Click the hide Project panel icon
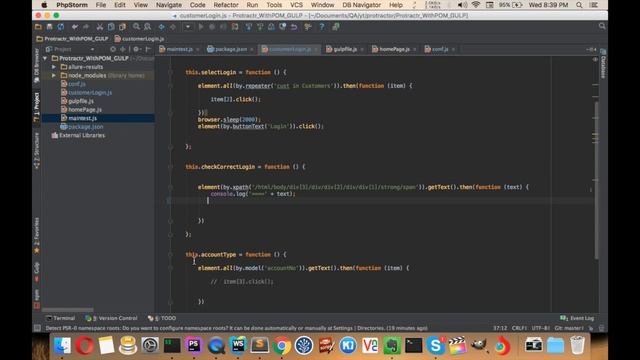This screenshot has width=640, height=360. click(x=148, y=49)
